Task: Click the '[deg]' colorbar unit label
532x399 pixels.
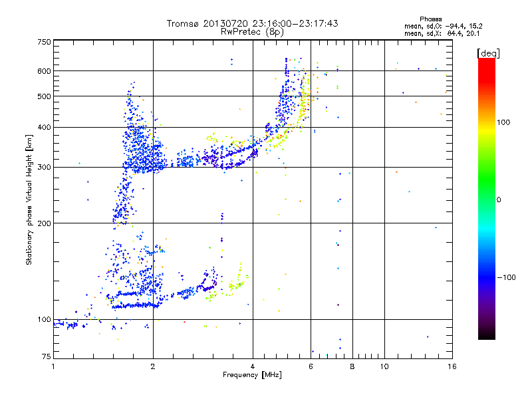Action: click(488, 53)
